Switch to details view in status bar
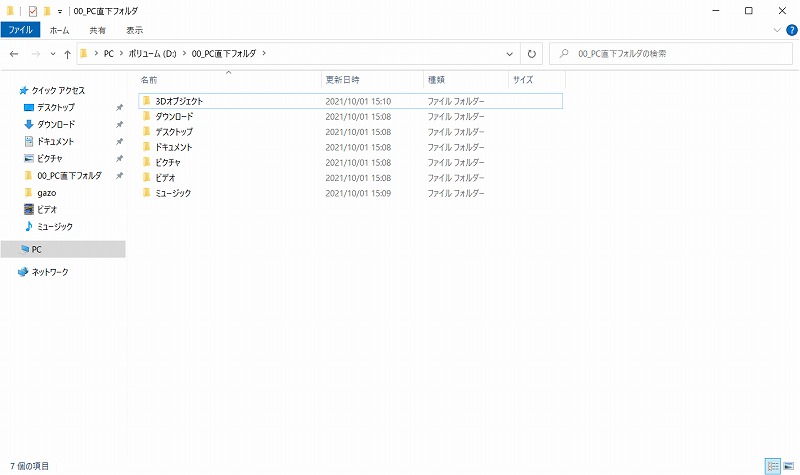 pyautogui.click(x=772, y=466)
